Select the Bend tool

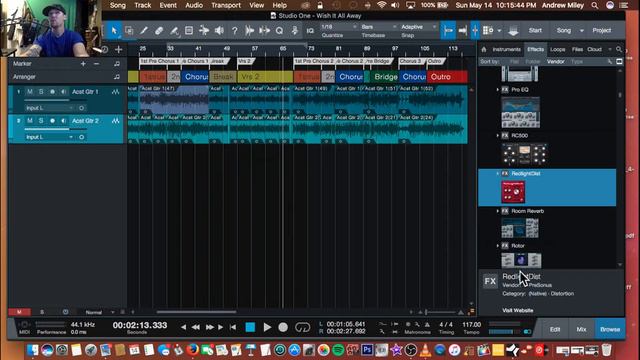(204, 31)
